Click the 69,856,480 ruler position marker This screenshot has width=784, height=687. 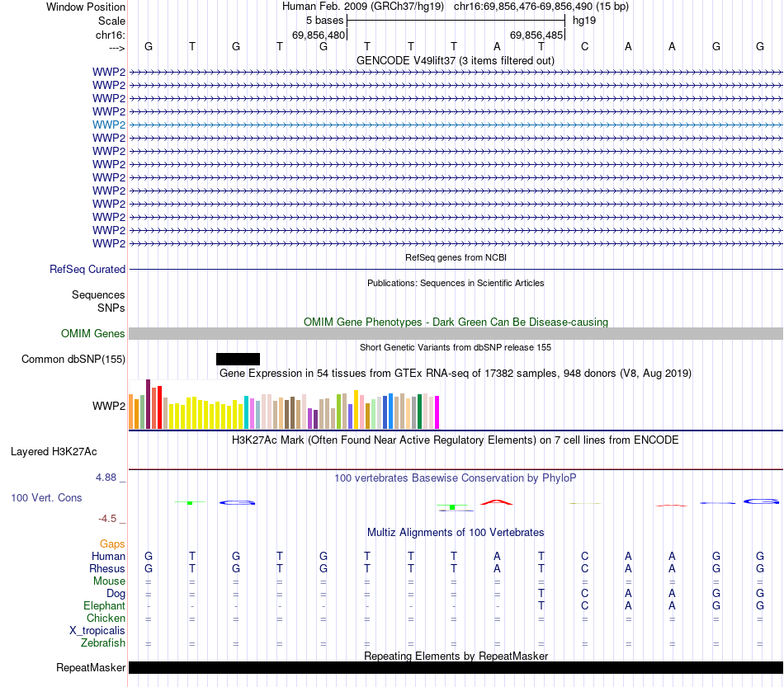pos(319,35)
